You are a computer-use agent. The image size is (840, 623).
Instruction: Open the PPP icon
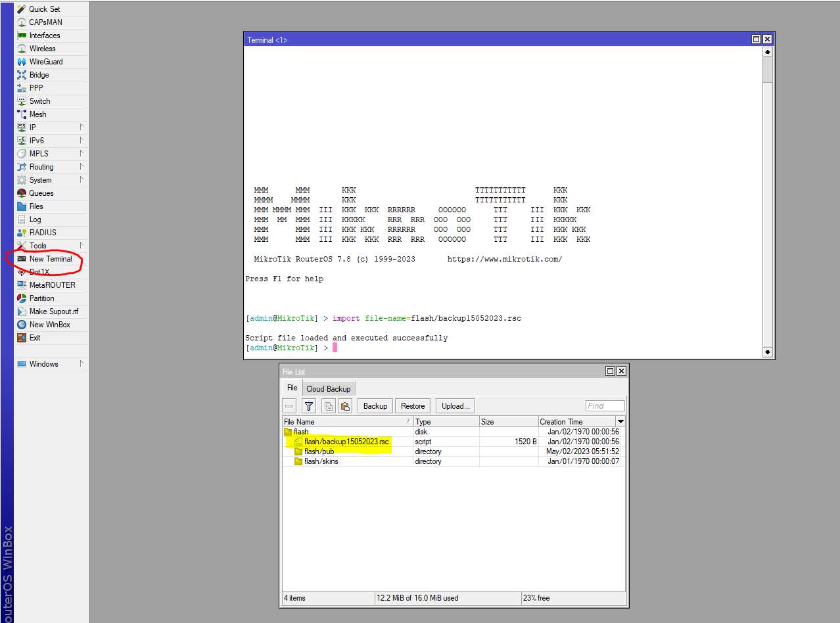tap(22, 88)
